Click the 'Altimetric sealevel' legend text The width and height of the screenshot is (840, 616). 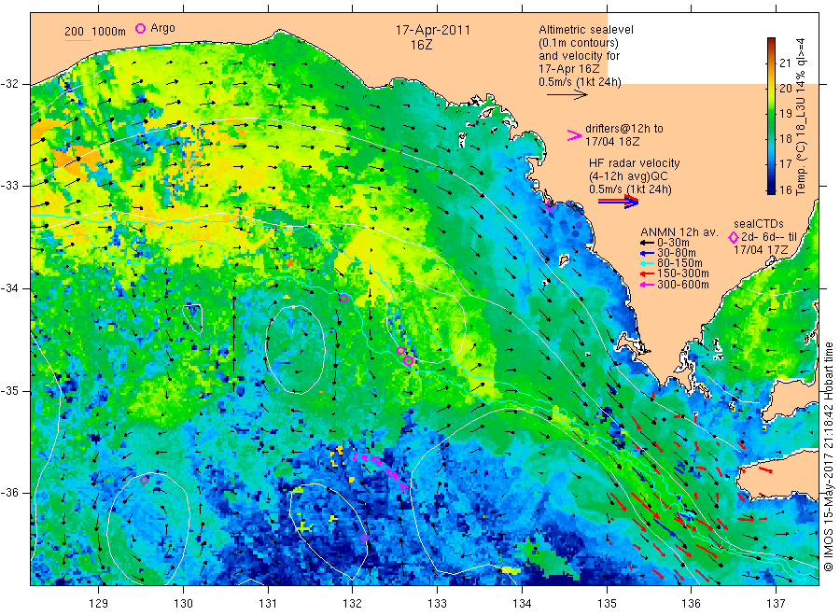pos(586,30)
